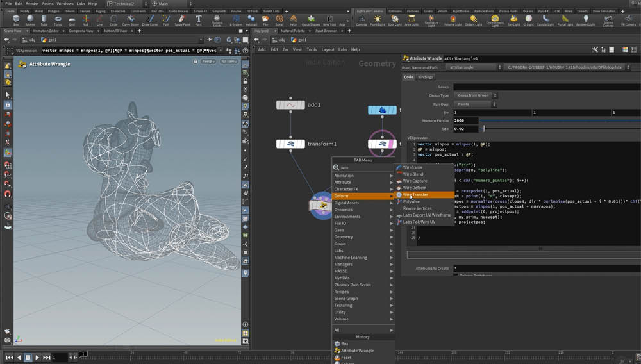Select Wire Capture in TAB menu

pyautogui.click(x=415, y=181)
